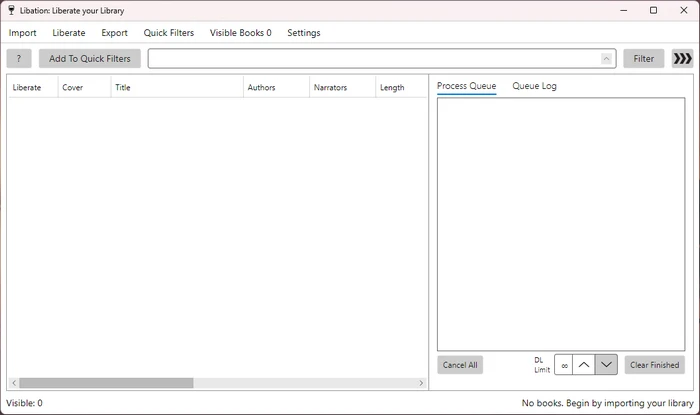The height and width of the screenshot is (415, 700).
Task: Open the Settings menu
Action: click(304, 33)
